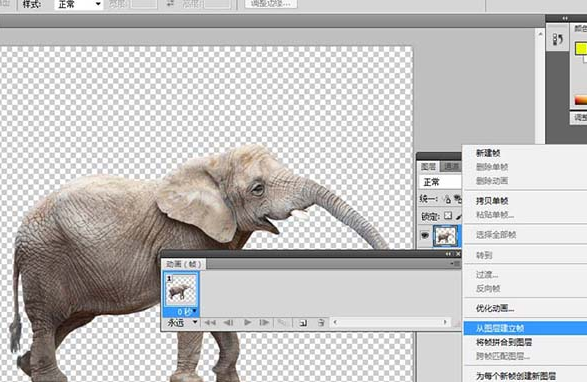
Task: Select the elephant layer thumbnail
Action: click(445, 236)
